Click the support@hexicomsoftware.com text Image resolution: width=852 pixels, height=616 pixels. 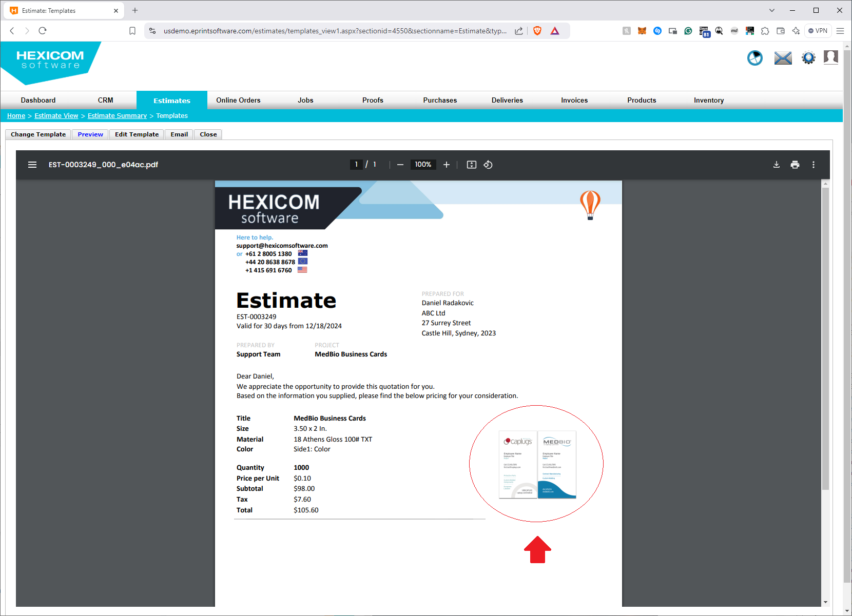[282, 246]
